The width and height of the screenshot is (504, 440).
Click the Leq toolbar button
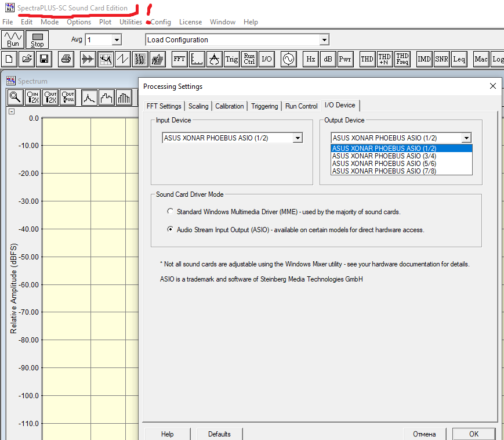pos(459,59)
